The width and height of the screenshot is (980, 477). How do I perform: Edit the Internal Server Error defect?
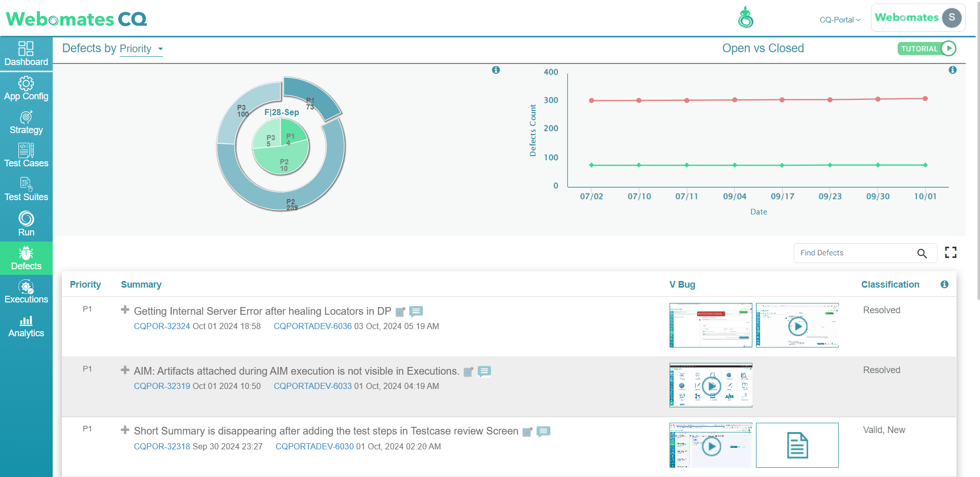(400, 312)
